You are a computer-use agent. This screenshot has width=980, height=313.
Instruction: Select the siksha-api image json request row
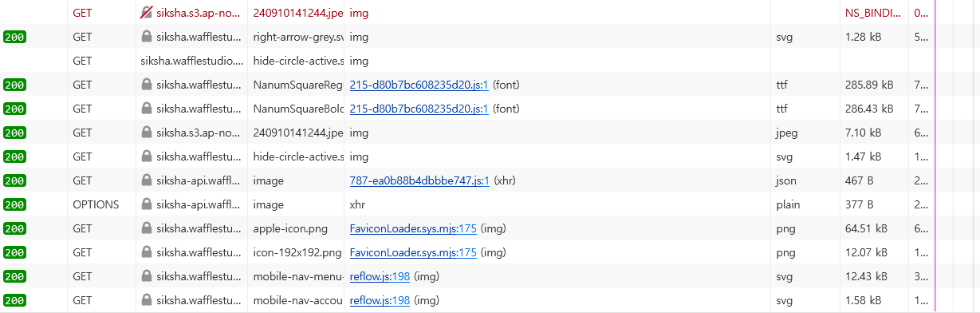click(x=490, y=180)
